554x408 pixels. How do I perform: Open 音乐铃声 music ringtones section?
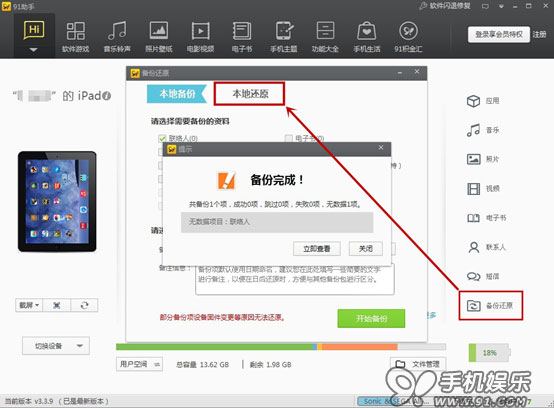117,37
